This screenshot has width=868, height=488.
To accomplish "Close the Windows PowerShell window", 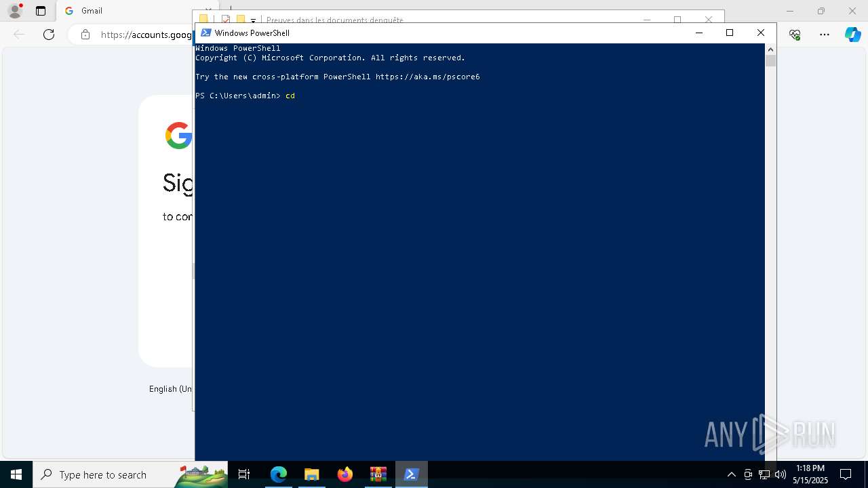I will (x=761, y=33).
